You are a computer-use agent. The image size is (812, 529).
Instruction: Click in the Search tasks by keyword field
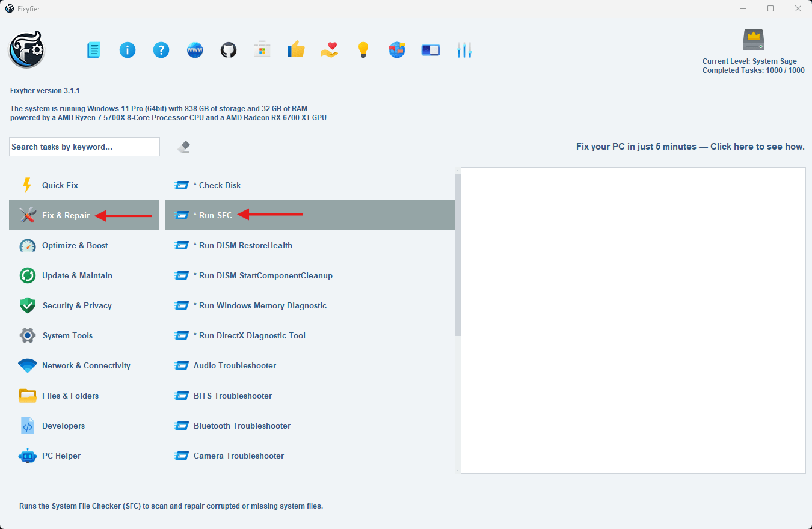pyautogui.click(x=84, y=147)
